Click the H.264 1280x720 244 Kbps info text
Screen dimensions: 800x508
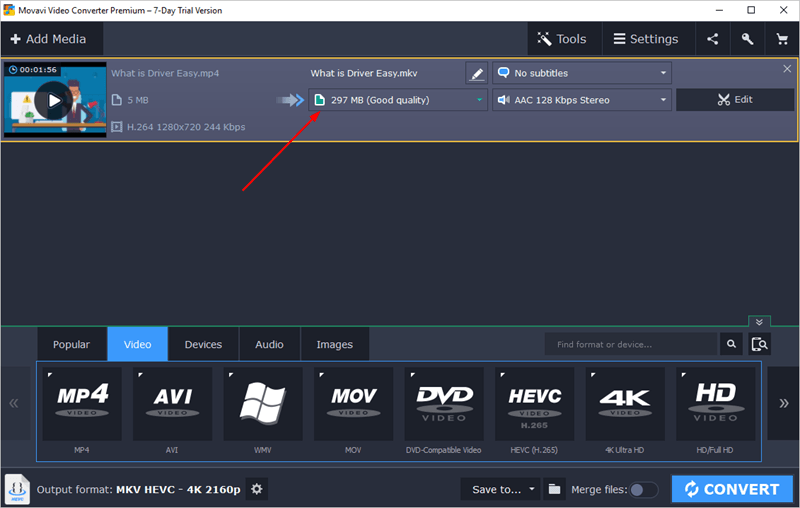tap(186, 127)
